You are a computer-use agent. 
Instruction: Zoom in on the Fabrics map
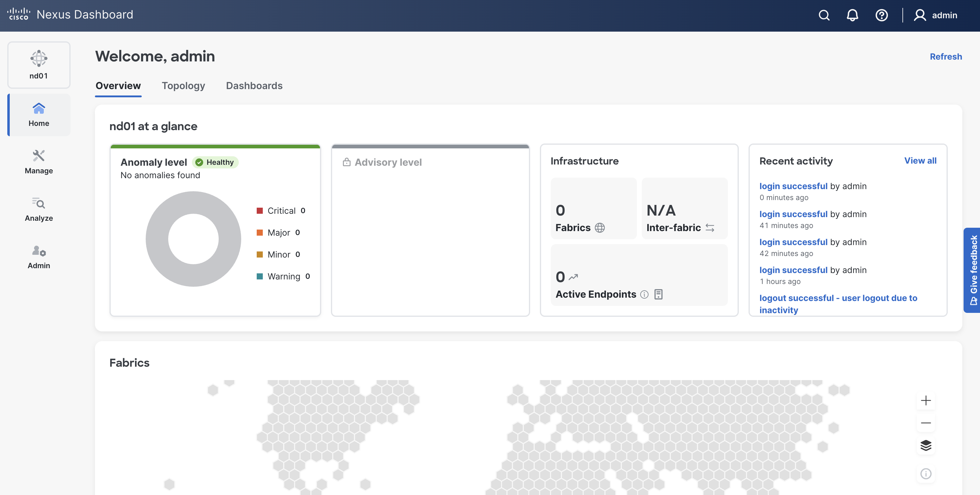[x=926, y=400]
